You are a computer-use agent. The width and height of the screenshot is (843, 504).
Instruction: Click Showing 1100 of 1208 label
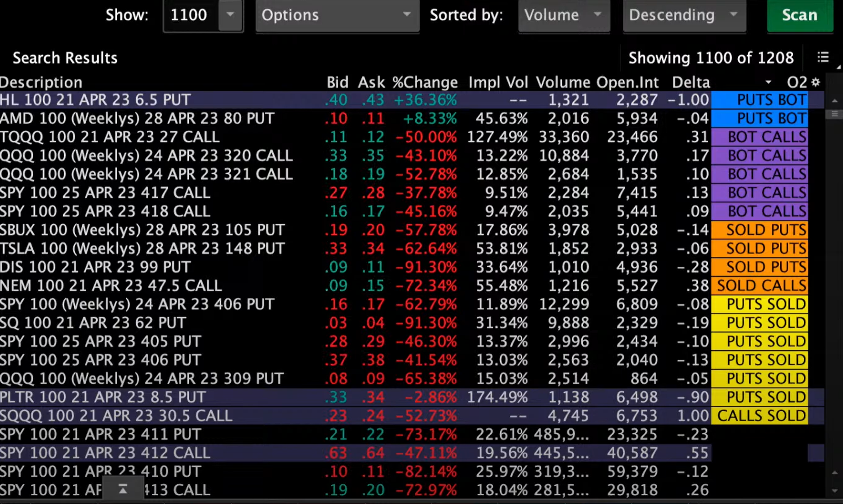click(x=711, y=58)
